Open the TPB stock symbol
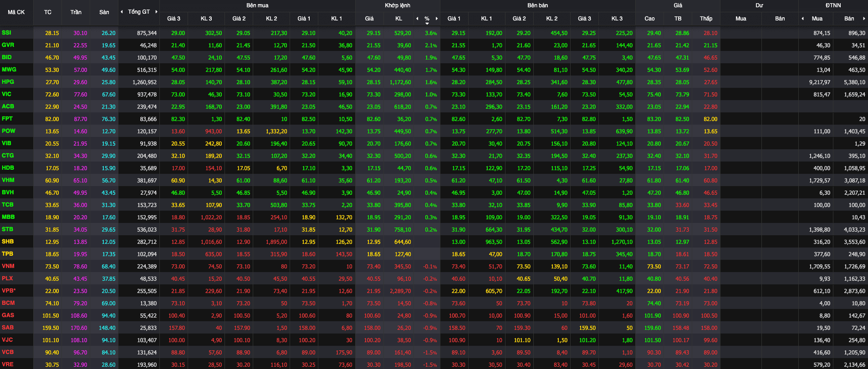The image size is (868, 369). click(7, 254)
